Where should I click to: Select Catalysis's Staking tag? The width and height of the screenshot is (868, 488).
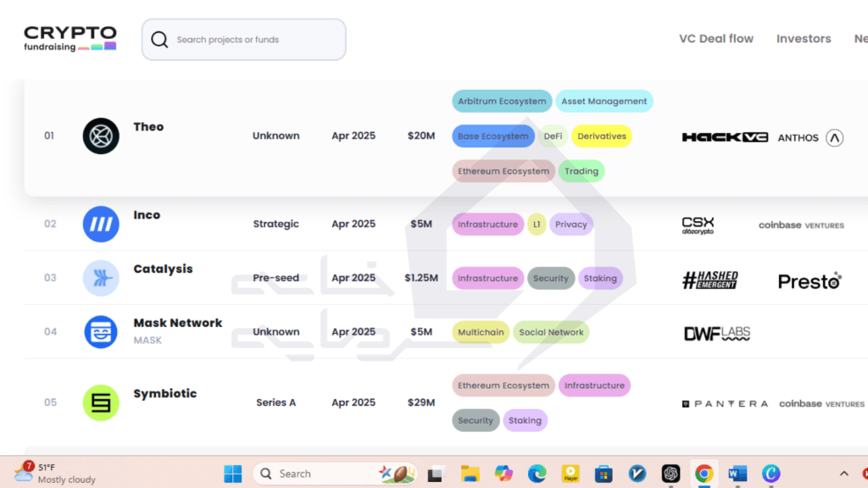600,278
